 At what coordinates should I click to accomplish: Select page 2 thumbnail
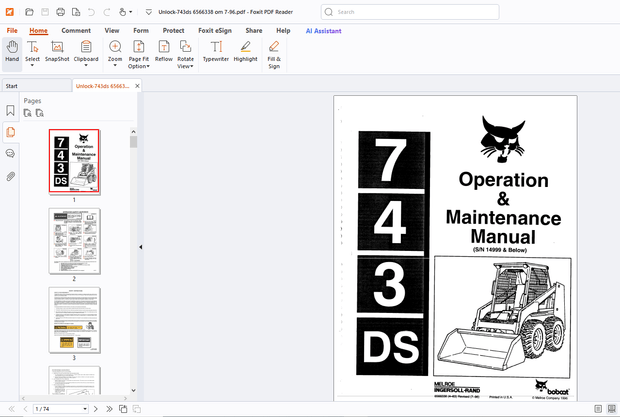tap(74, 241)
